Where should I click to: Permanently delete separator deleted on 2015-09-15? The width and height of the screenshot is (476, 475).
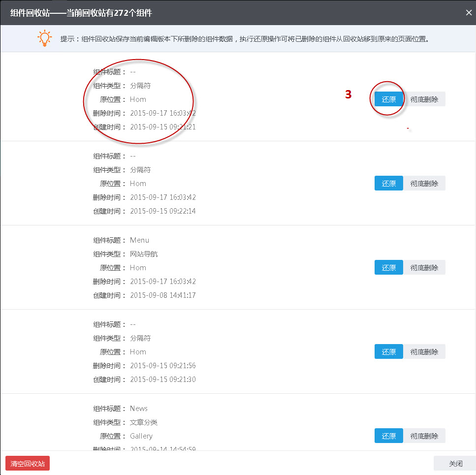click(x=424, y=351)
